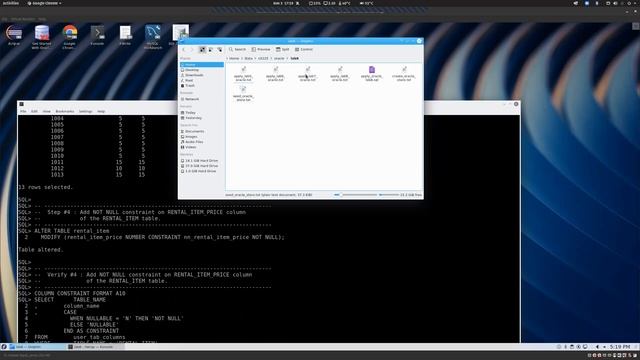Open MySQL Workbench desktop icon

coord(153,37)
